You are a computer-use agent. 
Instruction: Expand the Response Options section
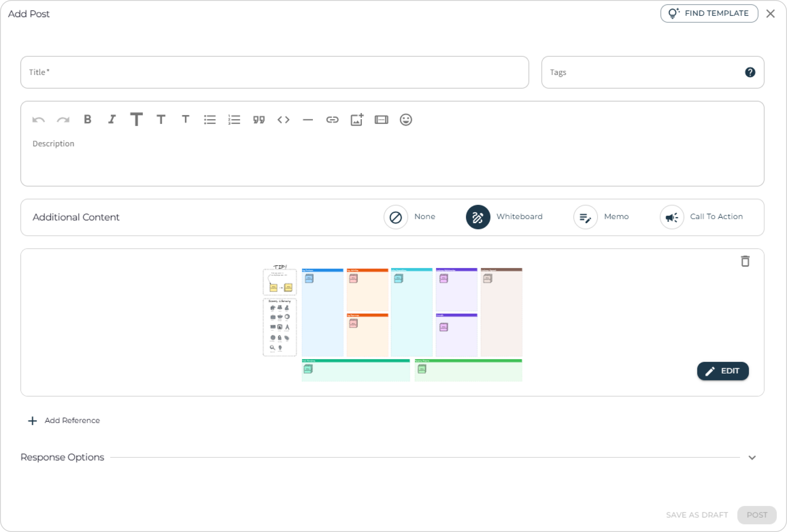click(752, 457)
